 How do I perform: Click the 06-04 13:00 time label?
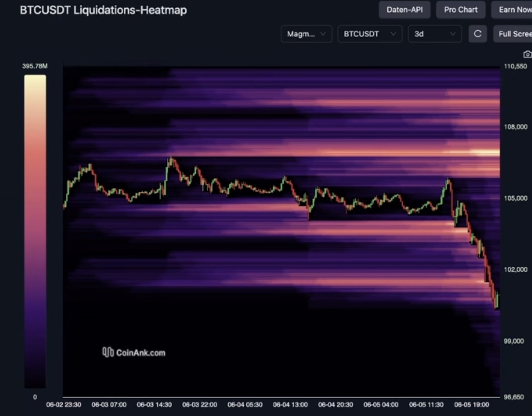tap(290, 405)
